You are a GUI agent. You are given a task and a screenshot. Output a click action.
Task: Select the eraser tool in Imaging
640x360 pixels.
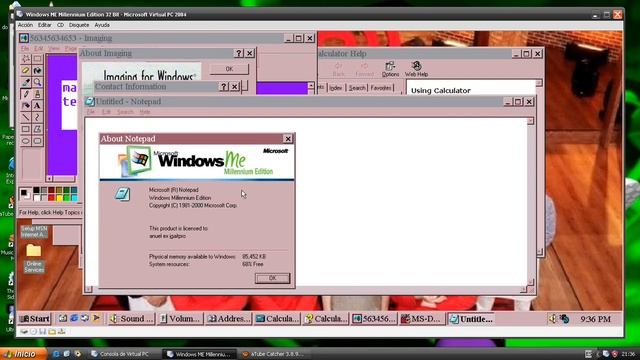tap(26, 71)
